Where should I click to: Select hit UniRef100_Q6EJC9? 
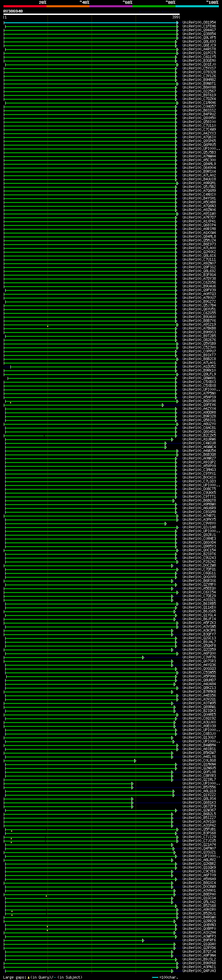click(x=199, y=45)
